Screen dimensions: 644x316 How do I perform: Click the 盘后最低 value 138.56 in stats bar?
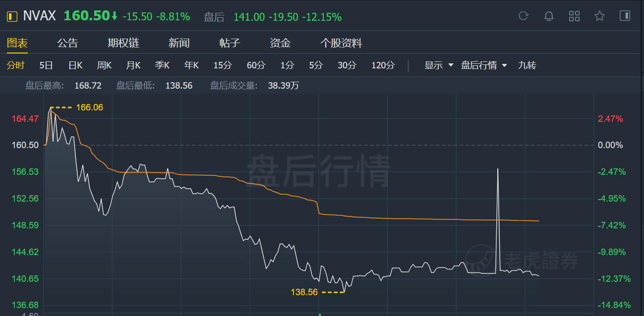[179, 86]
